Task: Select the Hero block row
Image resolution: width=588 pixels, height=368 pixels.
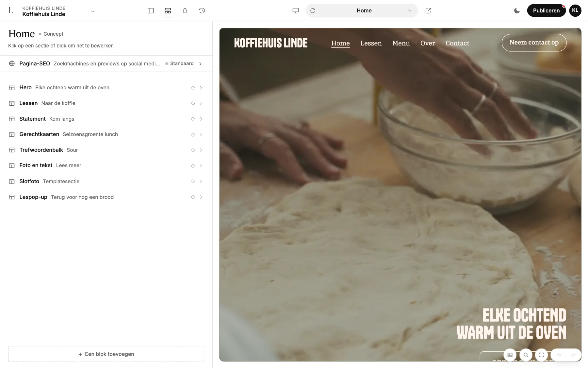Action: pos(106,88)
